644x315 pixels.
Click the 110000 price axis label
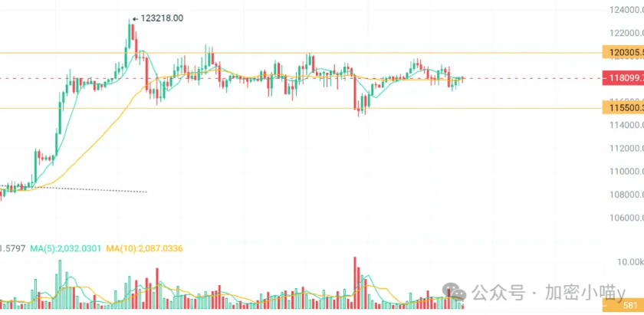pos(625,171)
